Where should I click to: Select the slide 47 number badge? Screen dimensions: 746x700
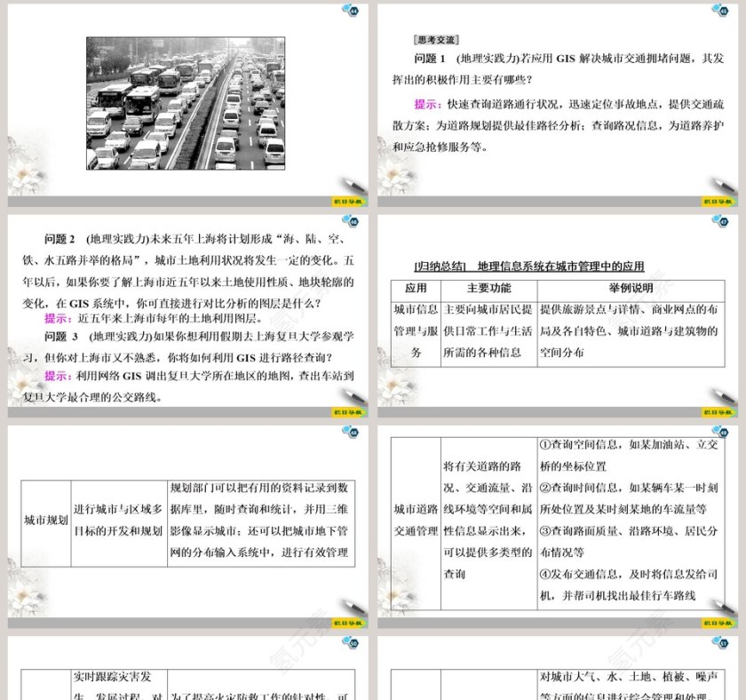(x=718, y=220)
